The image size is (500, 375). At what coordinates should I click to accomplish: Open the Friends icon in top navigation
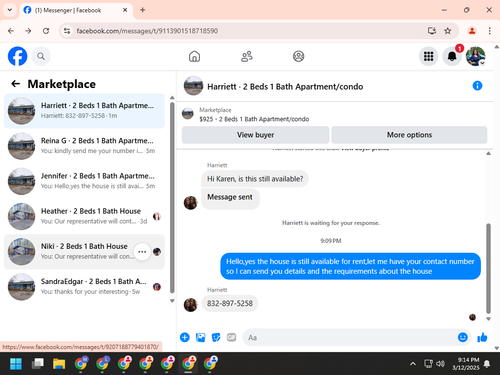[247, 56]
